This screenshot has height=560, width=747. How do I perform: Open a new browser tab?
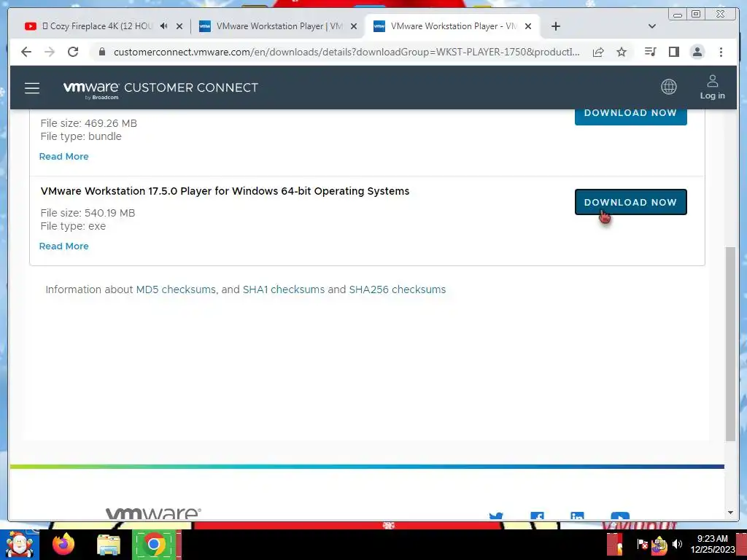(x=555, y=26)
